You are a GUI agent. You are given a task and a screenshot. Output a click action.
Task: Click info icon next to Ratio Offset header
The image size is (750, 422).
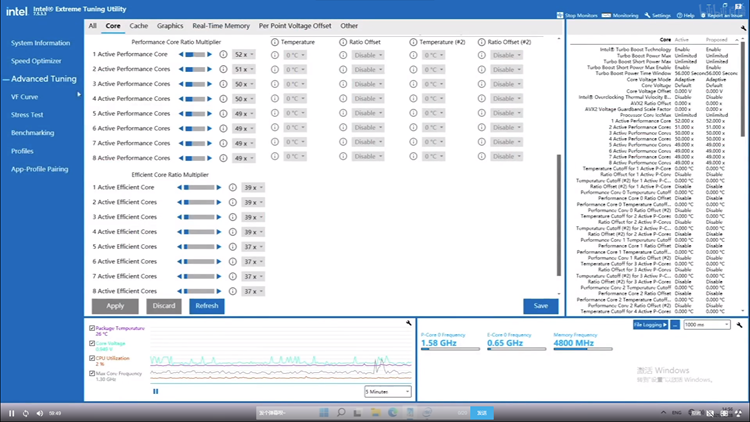[343, 42]
